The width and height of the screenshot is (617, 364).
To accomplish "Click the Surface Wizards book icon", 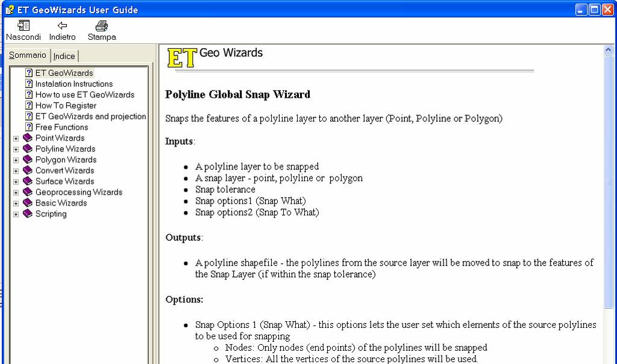I will pos(28,181).
